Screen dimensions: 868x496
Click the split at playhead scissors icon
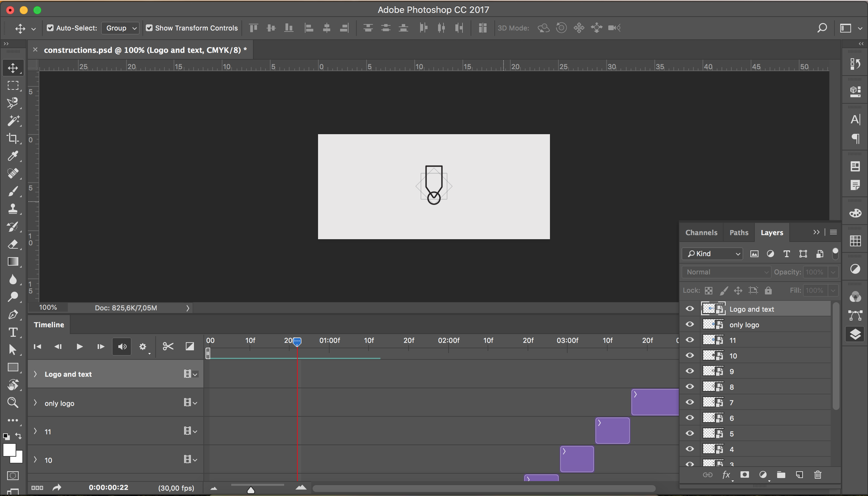168,347
